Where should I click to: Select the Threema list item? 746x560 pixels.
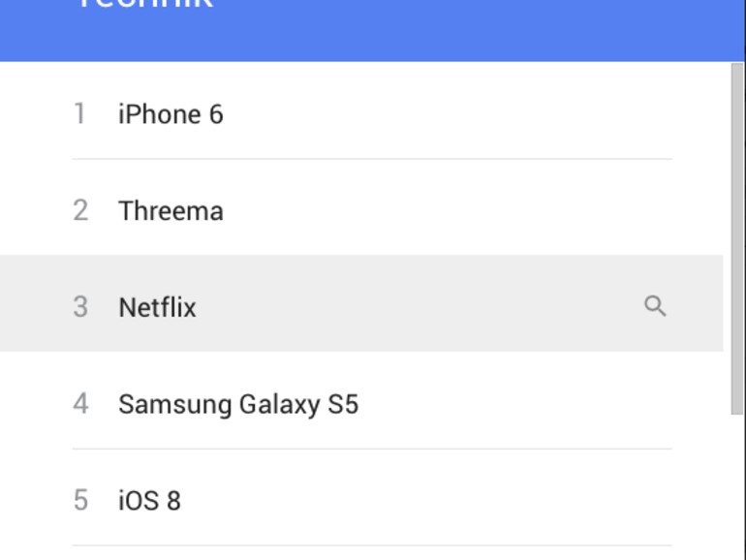[x=171, y=211]
